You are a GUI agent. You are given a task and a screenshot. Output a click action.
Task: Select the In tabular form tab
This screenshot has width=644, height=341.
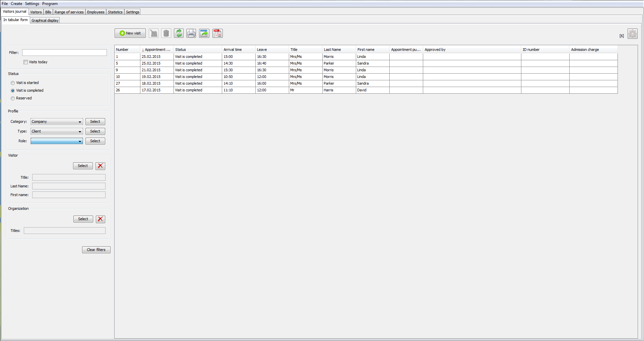[15, 20]
